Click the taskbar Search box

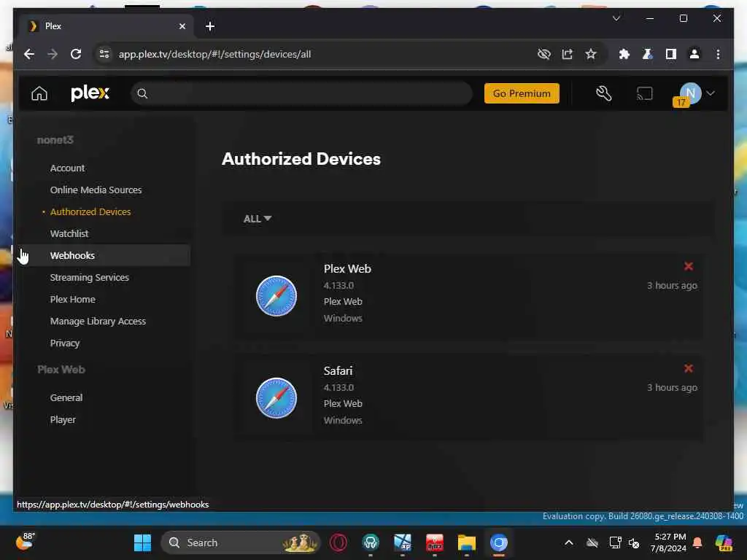click(x=241, y=542)
